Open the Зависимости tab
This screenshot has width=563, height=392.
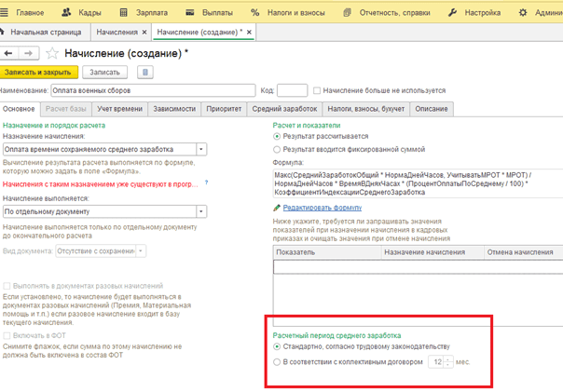point(174,109)
